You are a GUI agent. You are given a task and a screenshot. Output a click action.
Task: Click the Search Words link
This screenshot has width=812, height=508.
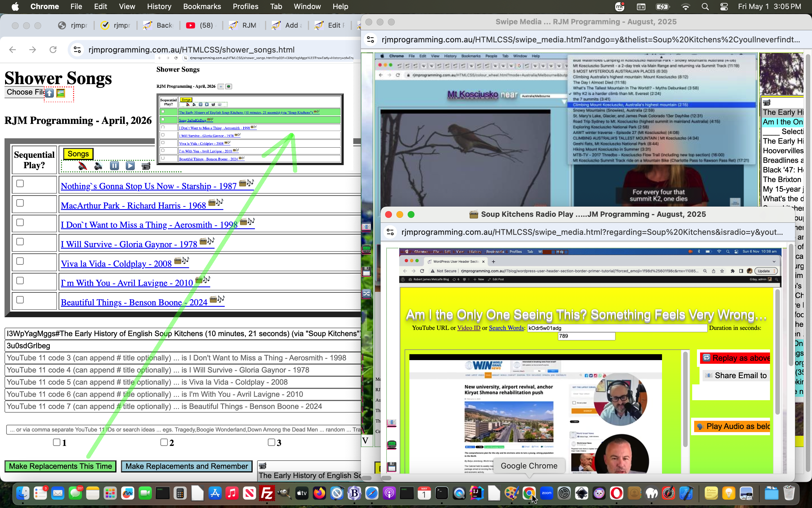tap(507, 328)
